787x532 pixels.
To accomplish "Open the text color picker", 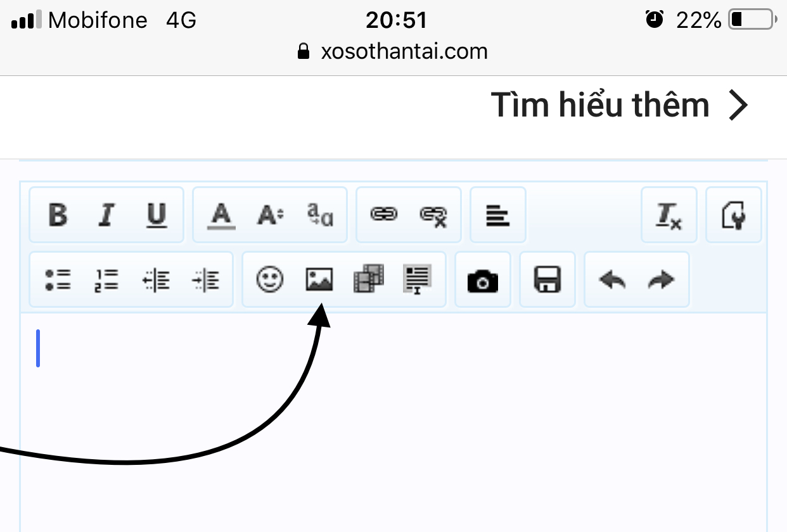I will pos(221,215).
